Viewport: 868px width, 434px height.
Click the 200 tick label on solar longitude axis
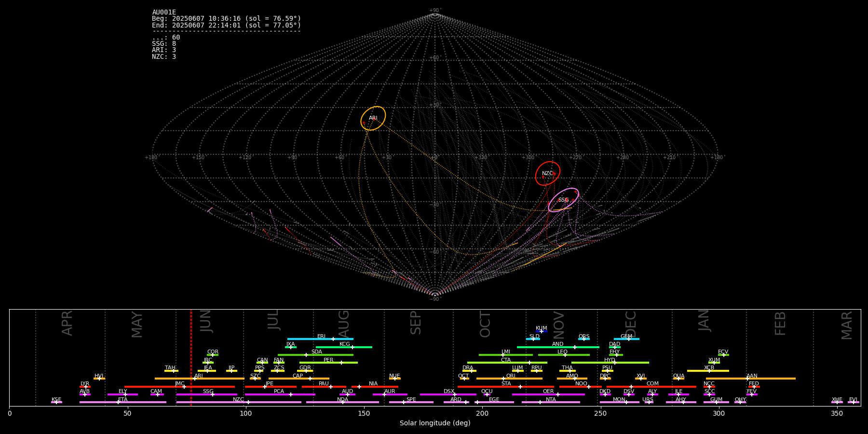pyautogui.click(x=482, y=414)
